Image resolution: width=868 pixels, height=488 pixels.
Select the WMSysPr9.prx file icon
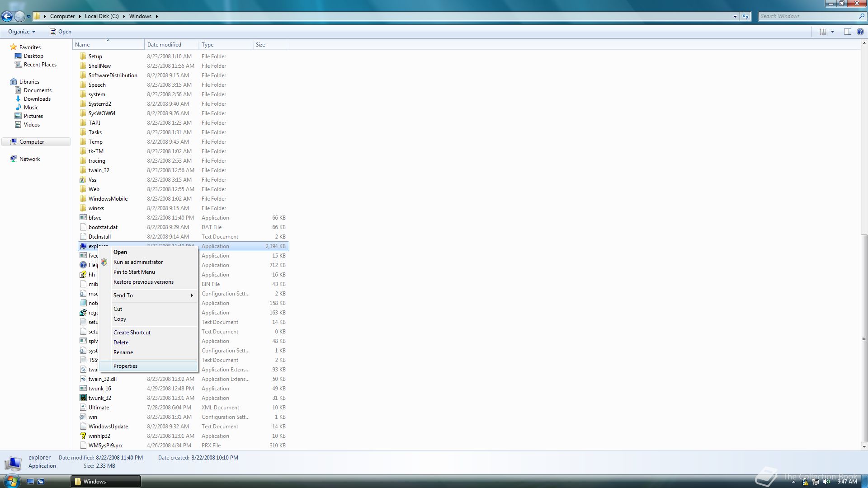click(83, 446)
